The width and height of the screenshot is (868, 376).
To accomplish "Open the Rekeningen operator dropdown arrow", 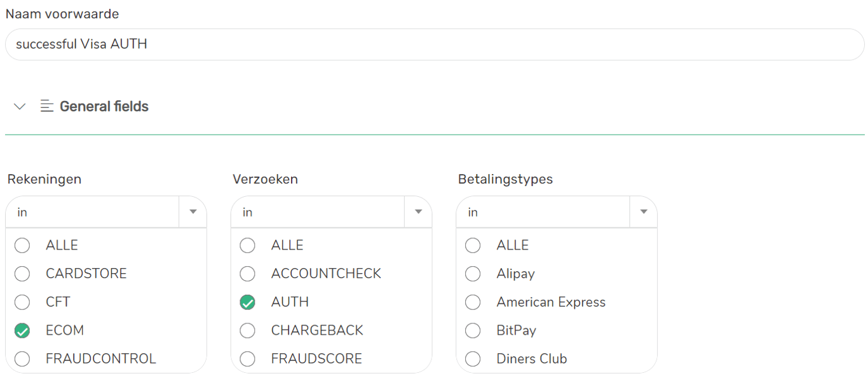I will [193, 212].
